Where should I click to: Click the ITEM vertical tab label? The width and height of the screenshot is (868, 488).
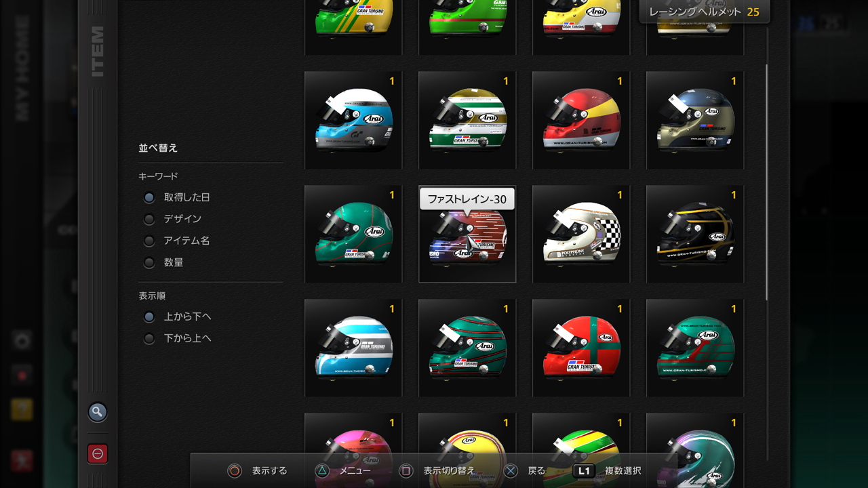(98, 52)
